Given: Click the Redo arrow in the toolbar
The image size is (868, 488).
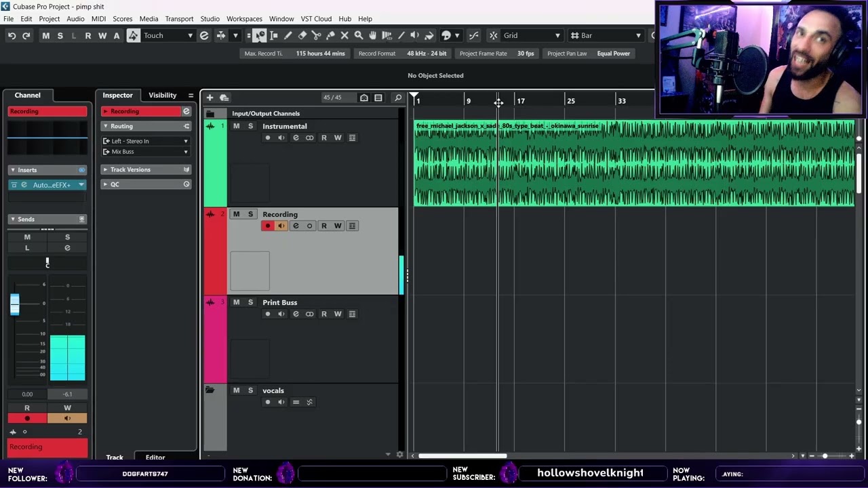Looking at the screenshot, I should click(26, 35).
